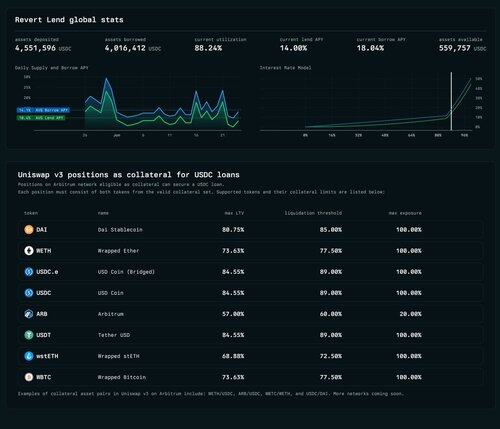Click the Arbitrum name cell

click(111, 314)
